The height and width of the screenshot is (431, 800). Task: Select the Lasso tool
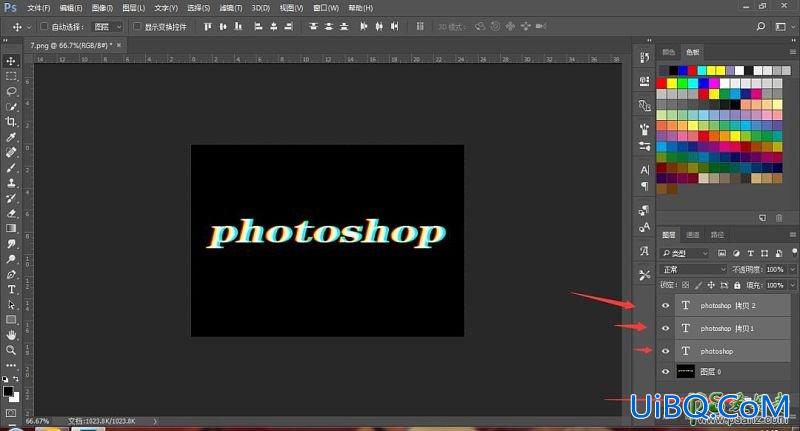pyautogui.click(x=11, y=91)
